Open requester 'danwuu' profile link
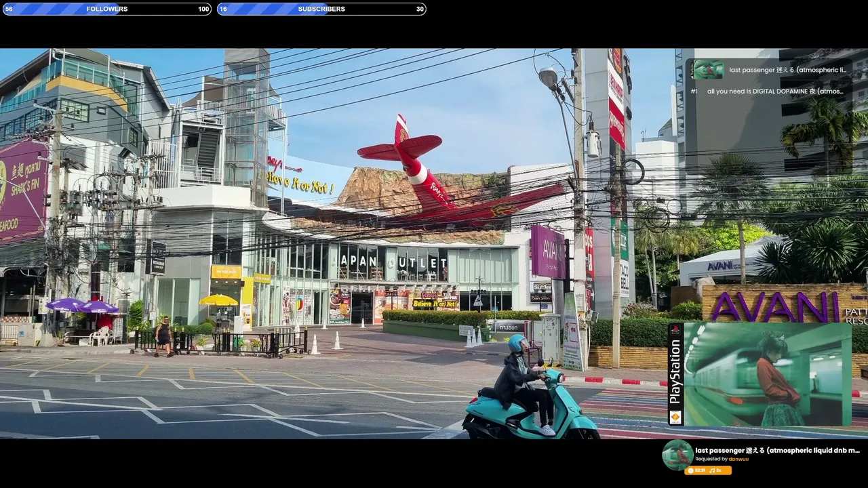This screenshot has height=488, width=868. [738, 459]
